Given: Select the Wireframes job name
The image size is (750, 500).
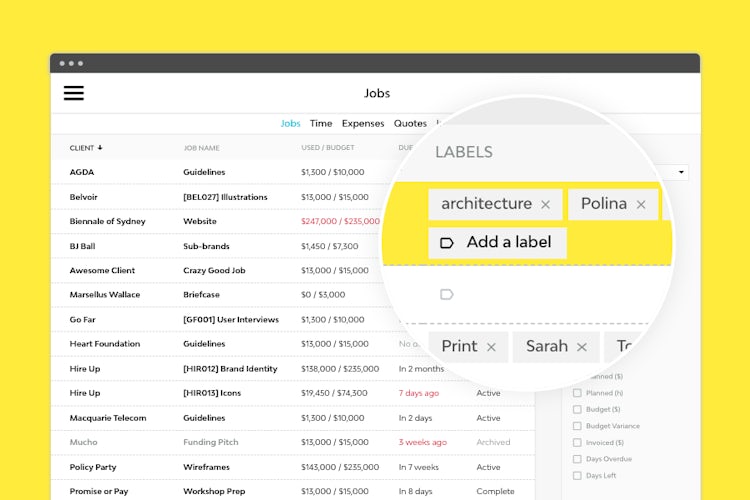Looking at the screenshot, I should coord(206,467).
